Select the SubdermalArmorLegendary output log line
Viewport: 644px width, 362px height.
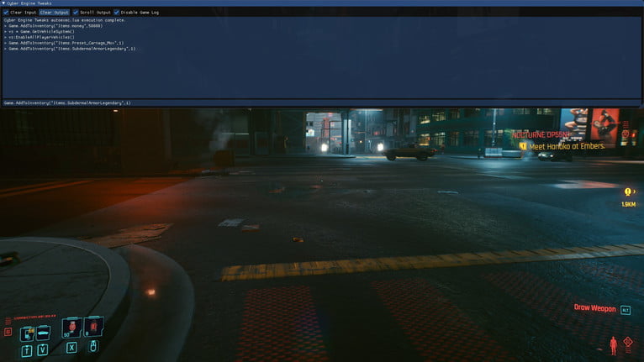tap(70, 49)
